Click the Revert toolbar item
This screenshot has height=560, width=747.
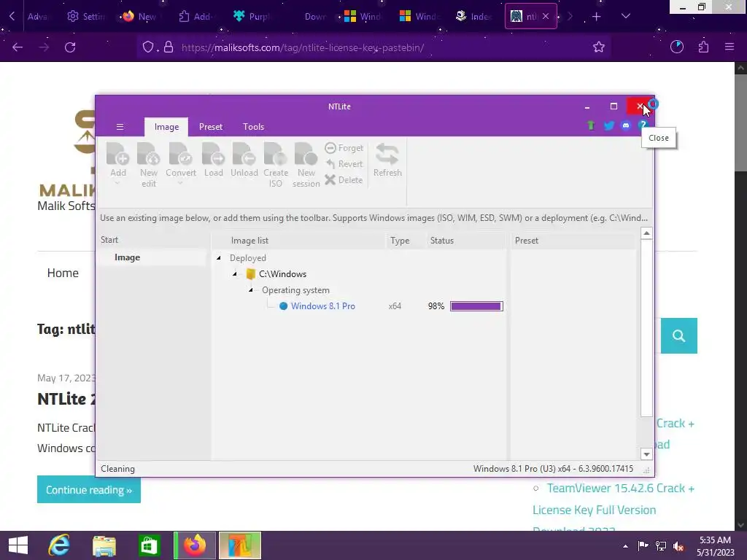(x=344, y=164)
